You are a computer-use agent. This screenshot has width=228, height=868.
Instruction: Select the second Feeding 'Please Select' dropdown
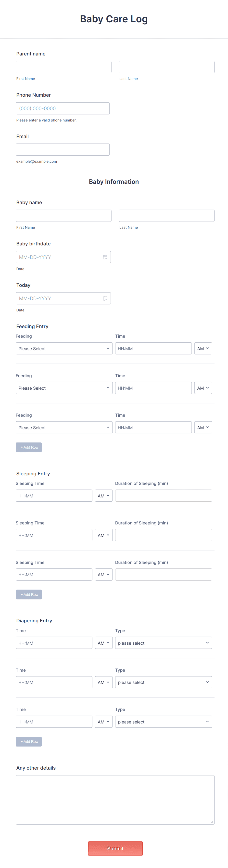pos(64,388)
